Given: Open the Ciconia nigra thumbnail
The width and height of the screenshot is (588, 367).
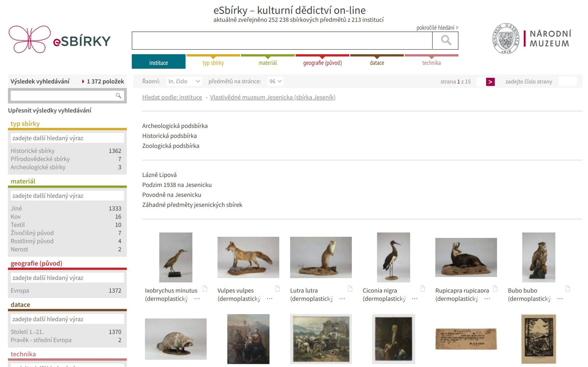Looking at the screenshot, I should (x=393, y=257).
